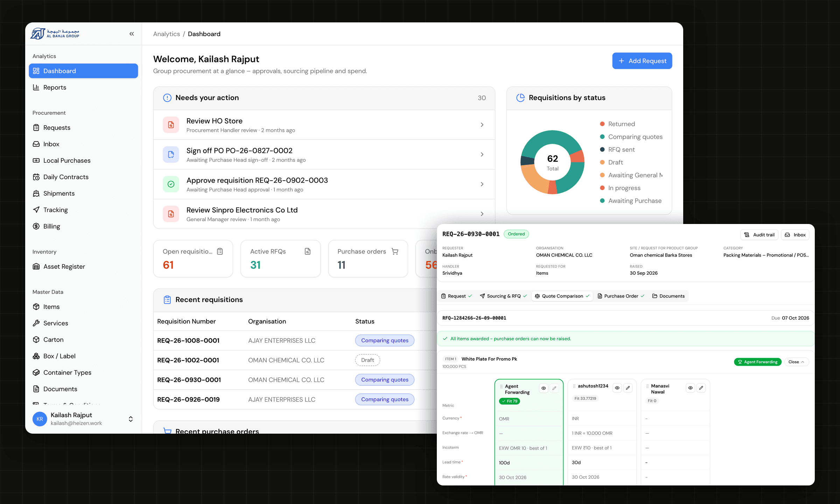840x504 pixels.
Task: Click the Billing dollar icon
Action: (36, 226)
